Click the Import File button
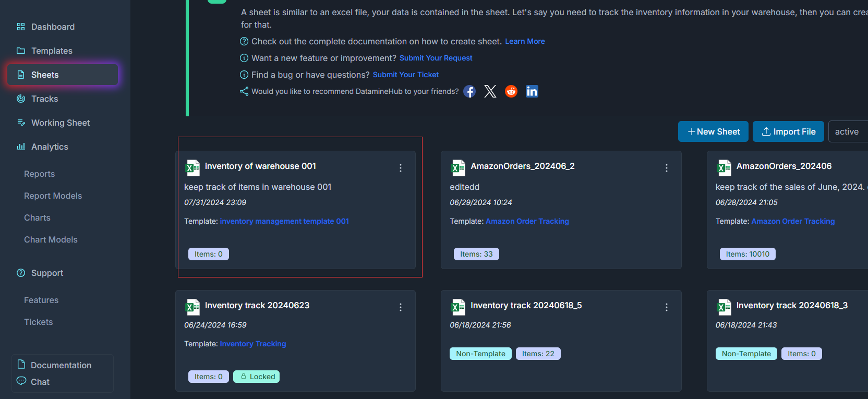 point(788,131)
